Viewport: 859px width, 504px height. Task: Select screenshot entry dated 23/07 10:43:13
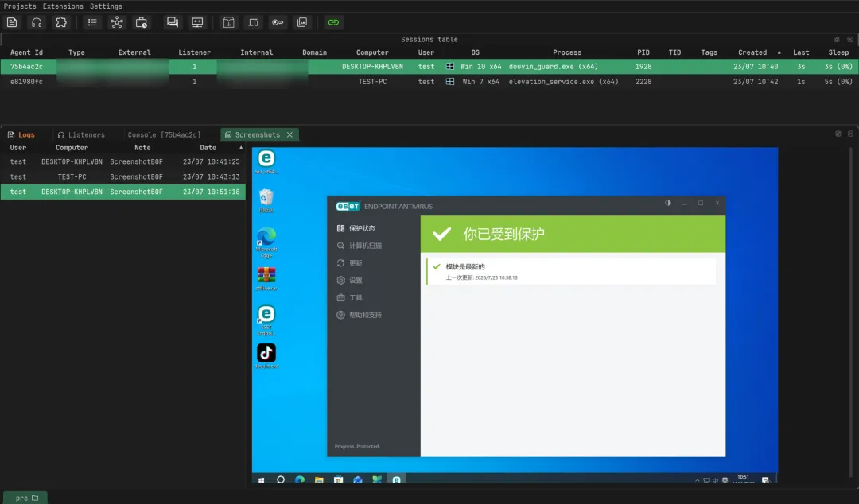pos(122,177)
